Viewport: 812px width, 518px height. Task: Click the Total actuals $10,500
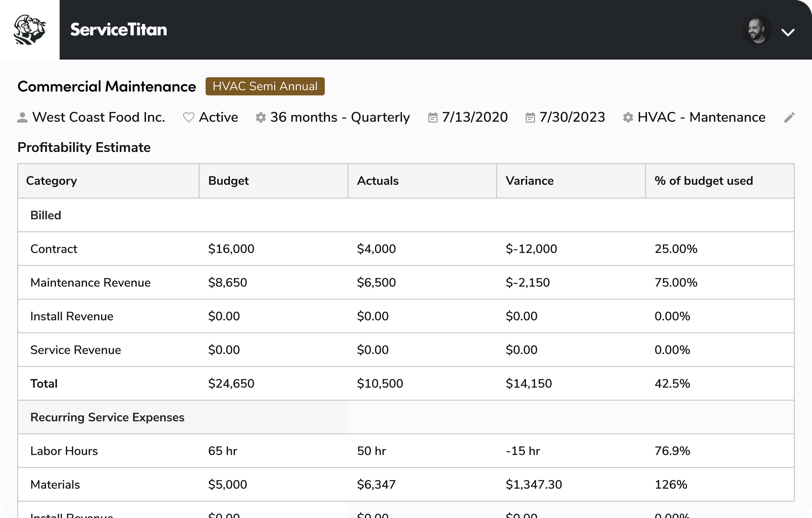[x=380, y=384]
